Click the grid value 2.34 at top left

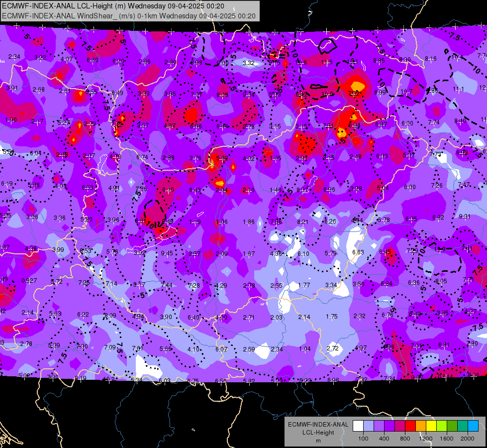[14, 57]
